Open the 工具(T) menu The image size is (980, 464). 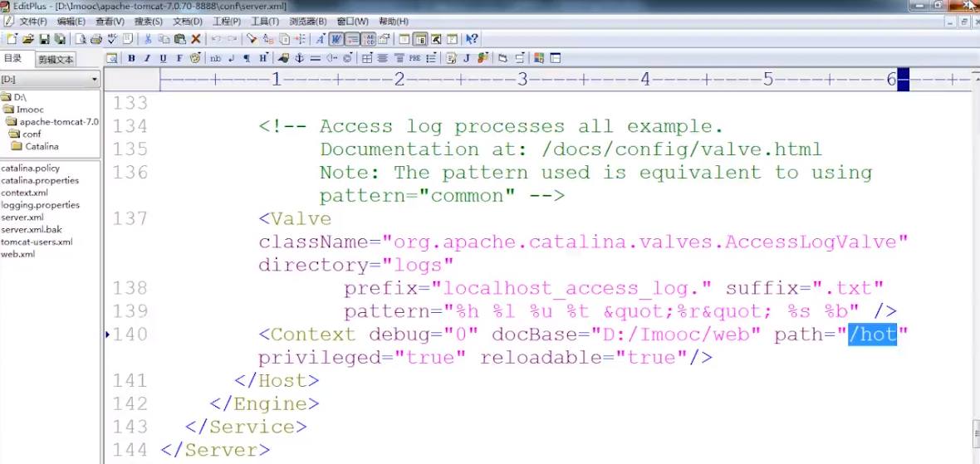pyautogui.click(x=265, y=22)
